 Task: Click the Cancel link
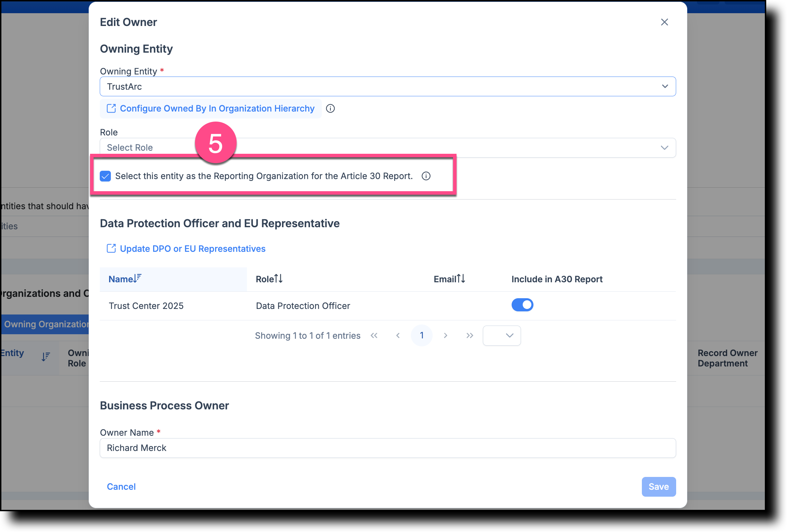[121, 487]
